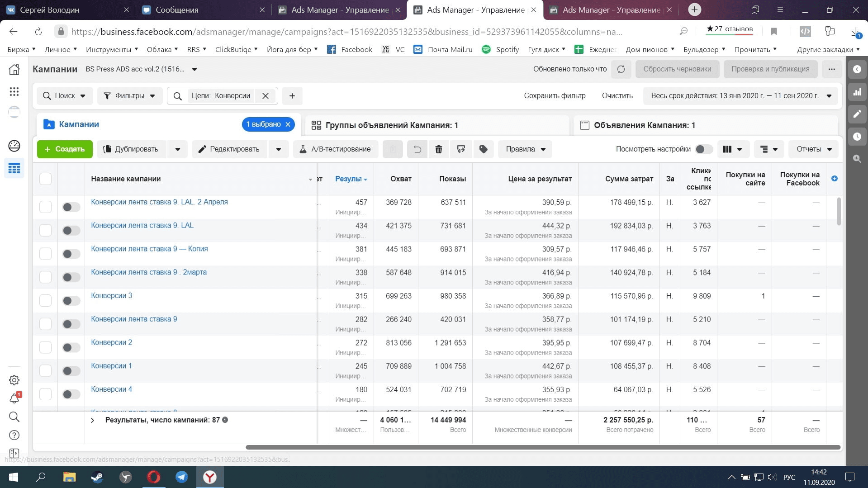Switch to Объявления tab
The width and height of the screenshot is (868, 488).
(x=706, y=125)
